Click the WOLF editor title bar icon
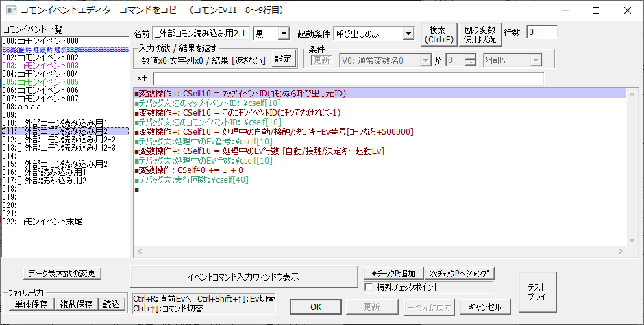 coord(12,10)
